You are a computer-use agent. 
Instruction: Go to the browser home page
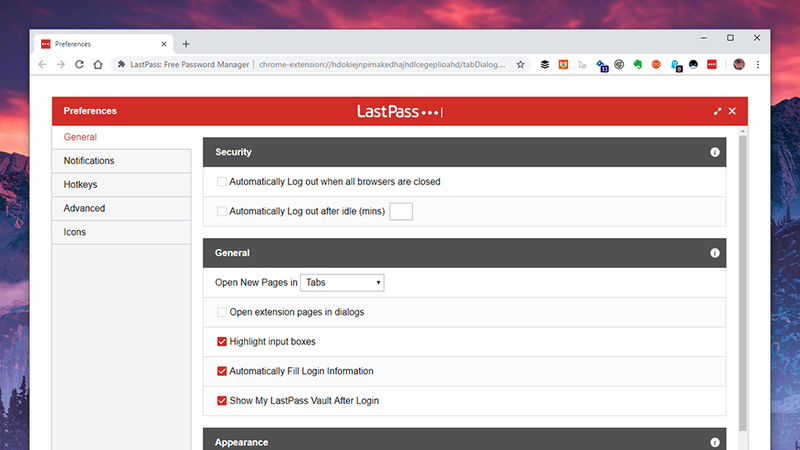click(98, 65)
